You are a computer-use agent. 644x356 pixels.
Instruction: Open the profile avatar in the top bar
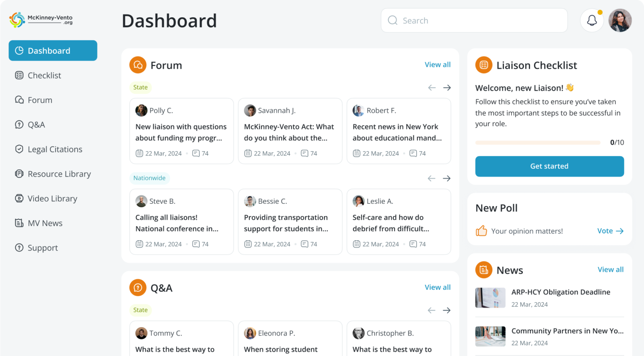tap(620, 20)
